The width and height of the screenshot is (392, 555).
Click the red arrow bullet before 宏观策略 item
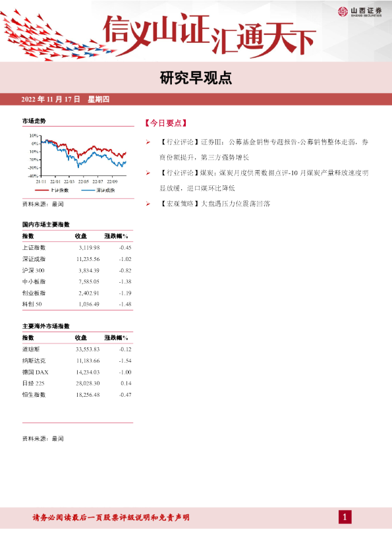point(148,204)
